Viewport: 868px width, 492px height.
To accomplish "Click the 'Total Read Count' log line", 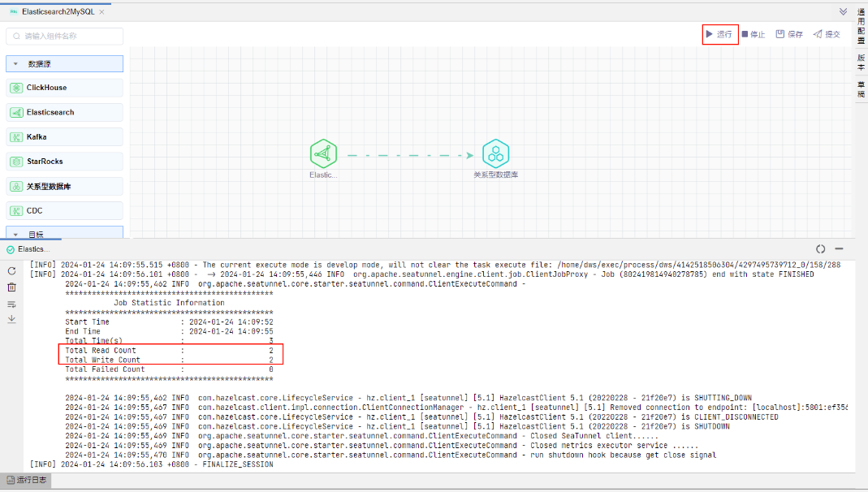I will [169, 350].
